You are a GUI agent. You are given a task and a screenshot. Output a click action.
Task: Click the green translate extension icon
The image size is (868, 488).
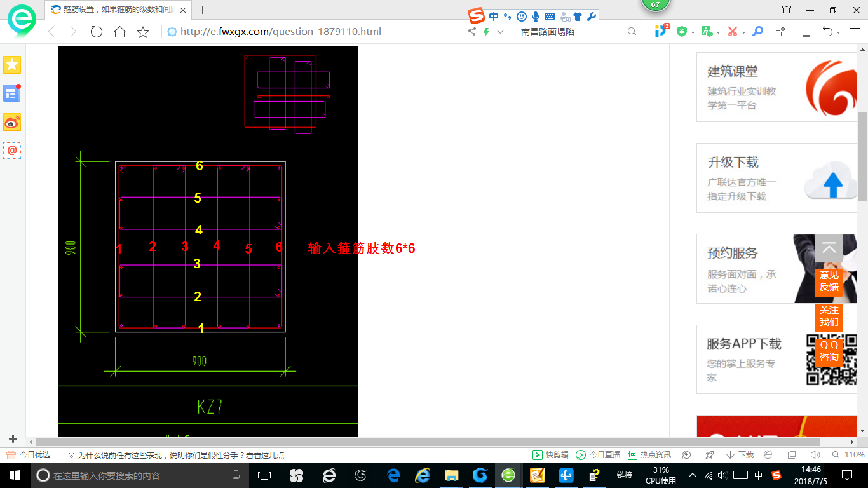(x=707, y=32)
